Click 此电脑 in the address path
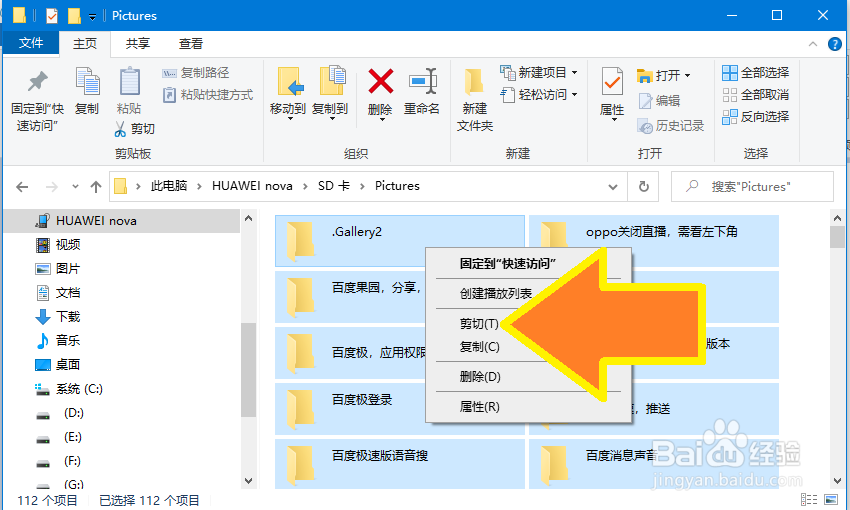The height and width of the screenshot is (510, 850). tap(169, 186)
